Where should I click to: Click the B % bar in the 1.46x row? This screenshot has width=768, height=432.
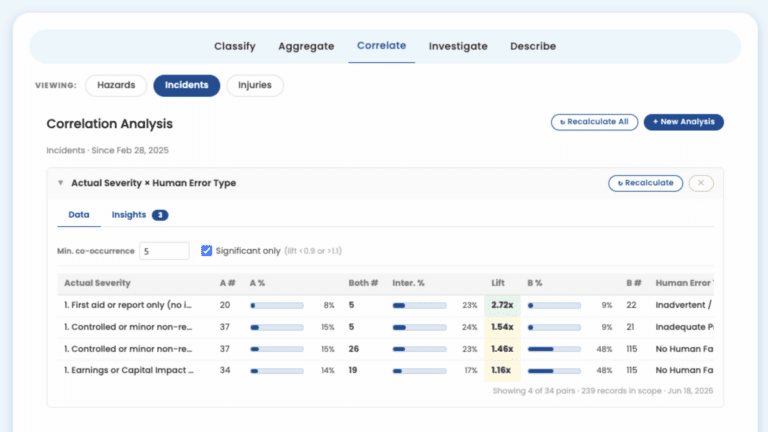554,349
